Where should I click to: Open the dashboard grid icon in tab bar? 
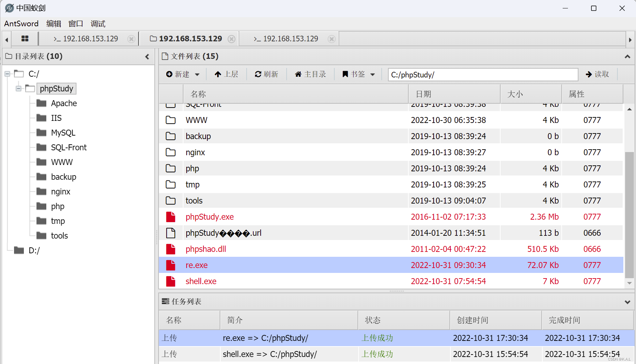pyautogui.click(x=25, y=39)
